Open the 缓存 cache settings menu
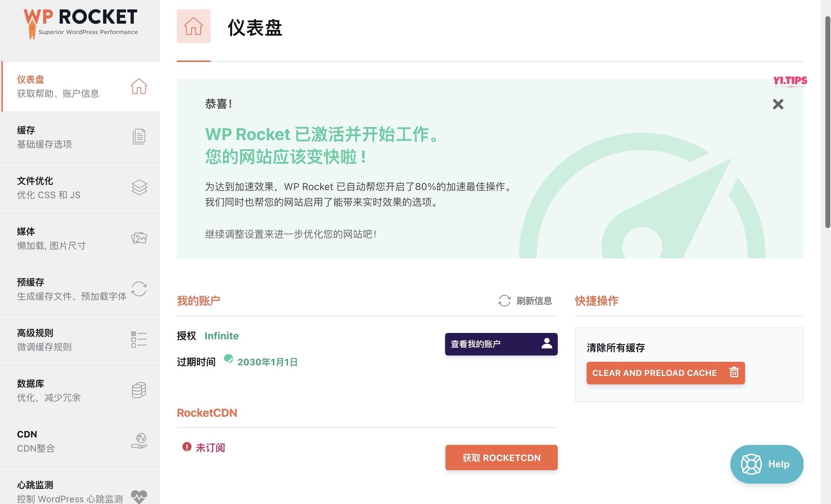The height and width of the screenshot is (504, 831). coord(81,137)
